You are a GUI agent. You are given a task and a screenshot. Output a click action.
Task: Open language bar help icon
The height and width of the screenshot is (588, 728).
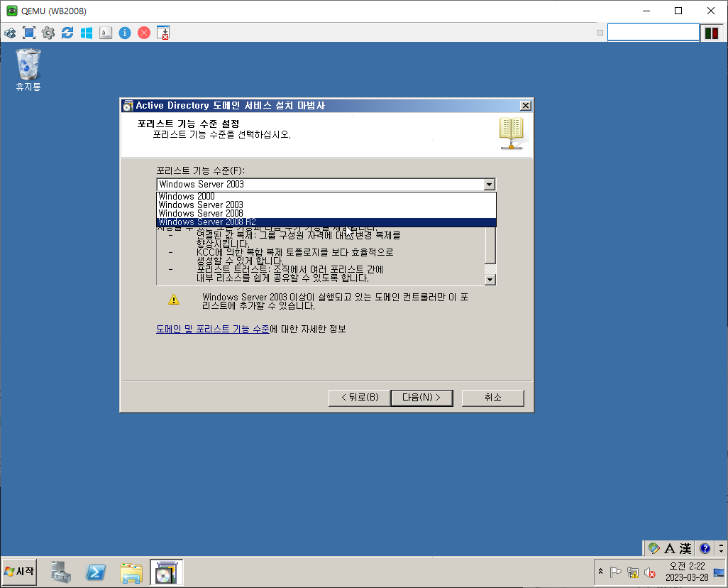(x=705, y=548)
